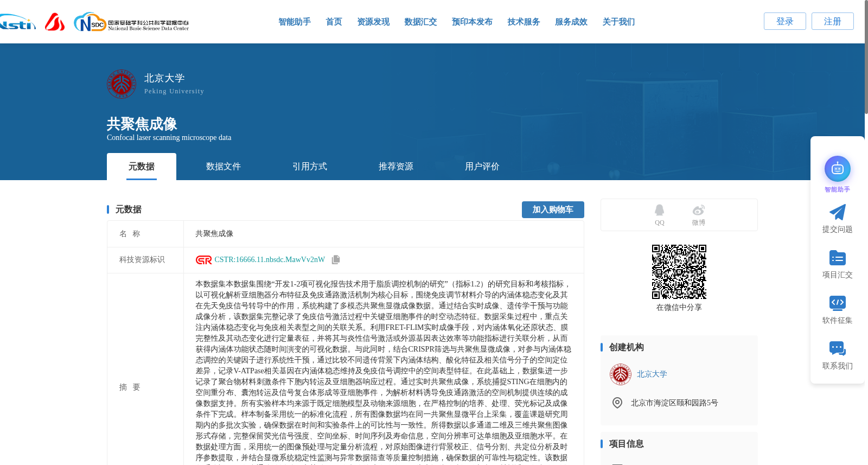Open the CSTR:16666.11.nbsdc.MawVv2nW link
The width and height of the screenshot is (868, 465).
click(270, 260)
